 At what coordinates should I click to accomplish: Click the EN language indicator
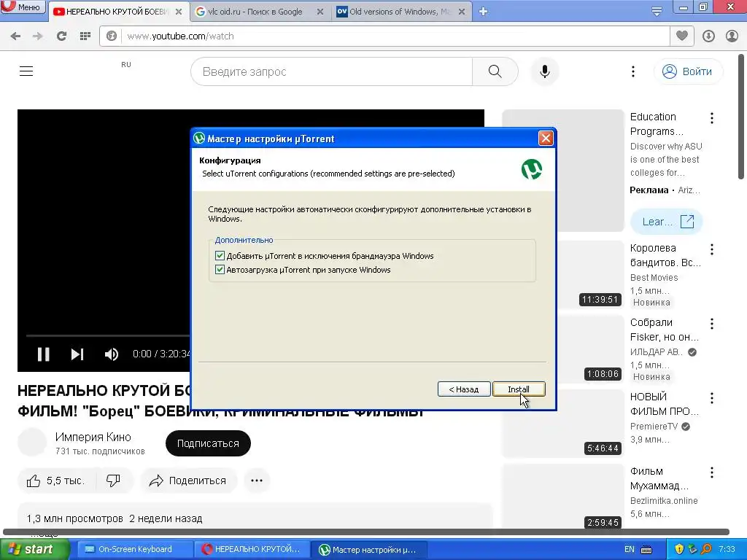click(630, 549)
